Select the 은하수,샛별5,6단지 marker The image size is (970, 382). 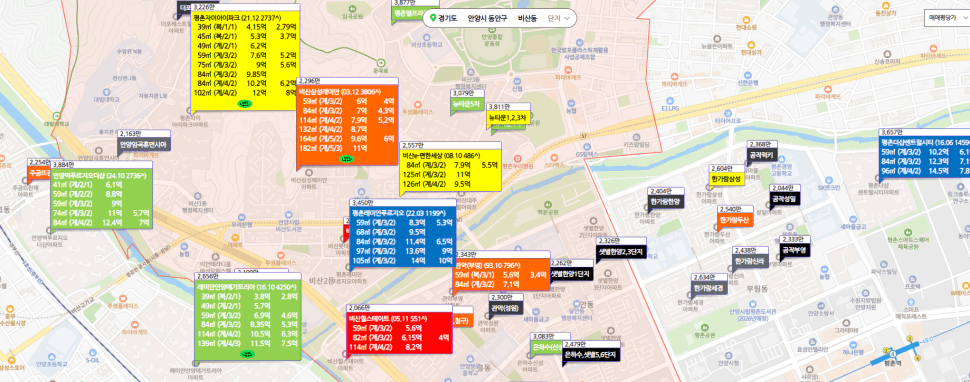click(x=591, y=355)
